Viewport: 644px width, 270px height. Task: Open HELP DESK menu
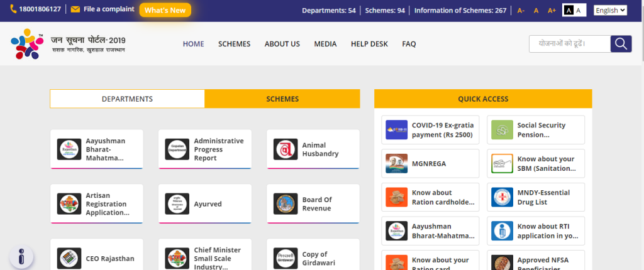pos(369,44)
